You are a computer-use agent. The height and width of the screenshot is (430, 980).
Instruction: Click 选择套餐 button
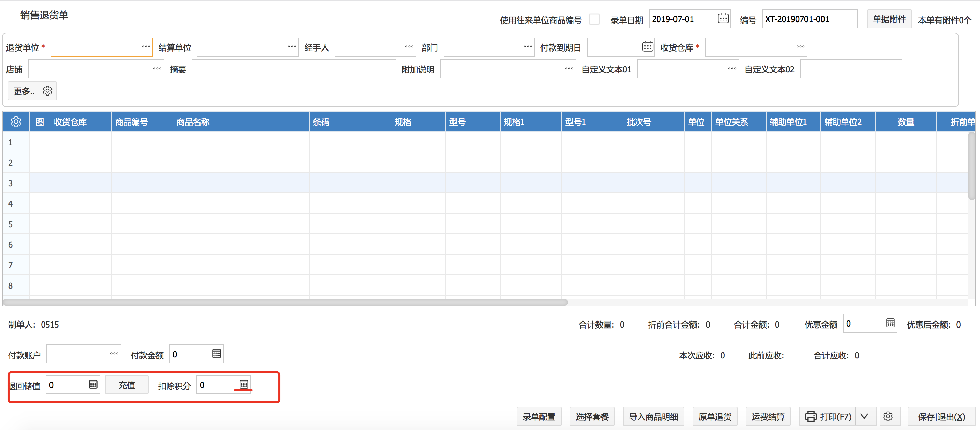click(x=592, y=417)
